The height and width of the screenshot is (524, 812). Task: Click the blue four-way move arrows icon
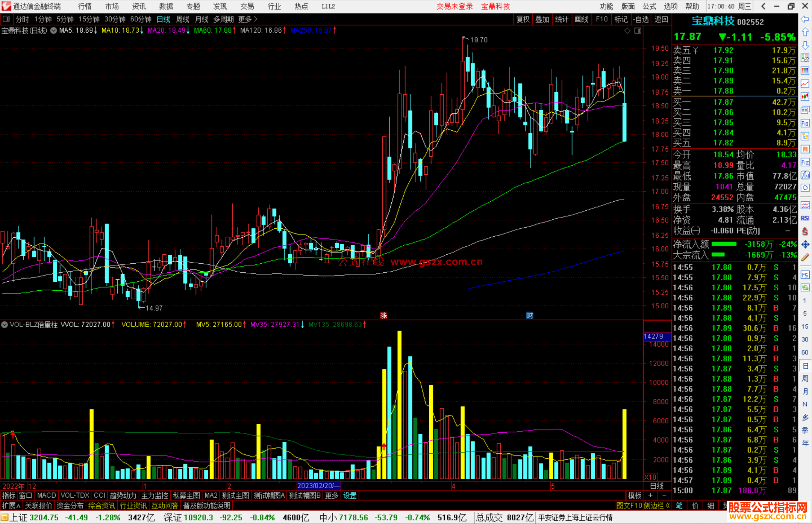point(805,245)
